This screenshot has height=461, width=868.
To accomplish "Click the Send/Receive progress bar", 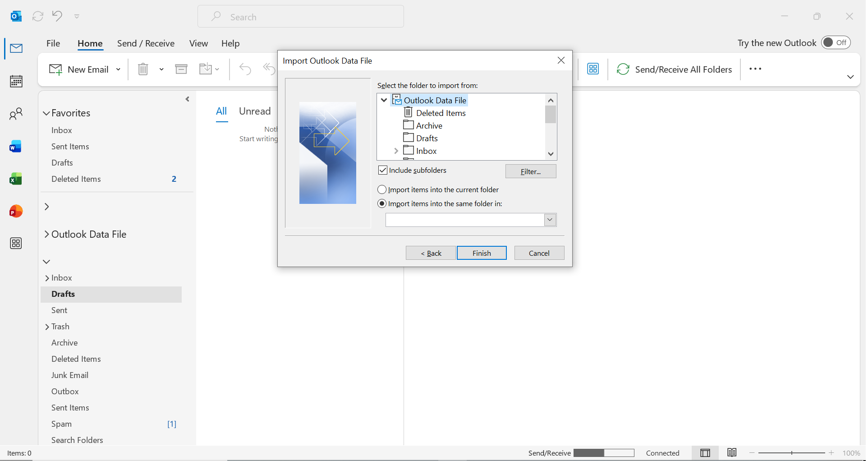I will pyautogui.click(x=604, y=453).
